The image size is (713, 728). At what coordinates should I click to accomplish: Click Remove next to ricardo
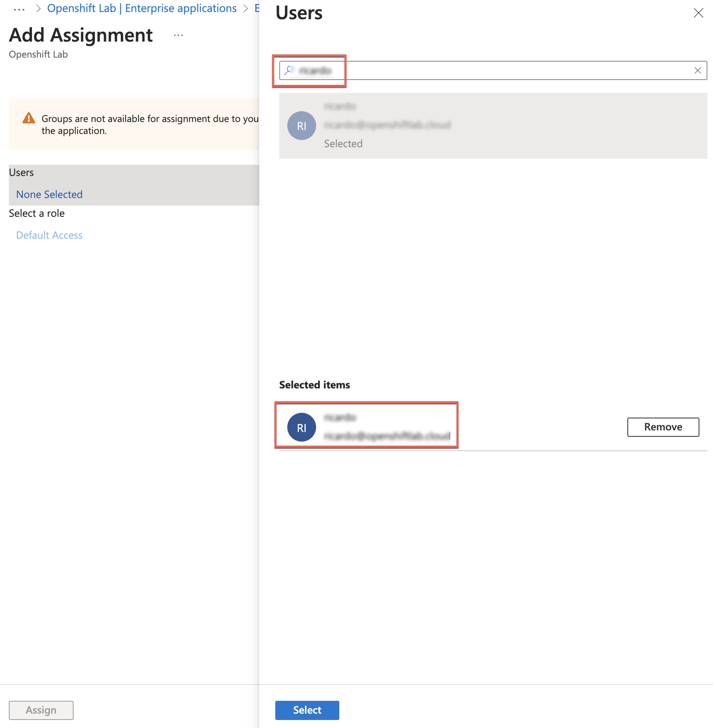[x=663, y=427]
